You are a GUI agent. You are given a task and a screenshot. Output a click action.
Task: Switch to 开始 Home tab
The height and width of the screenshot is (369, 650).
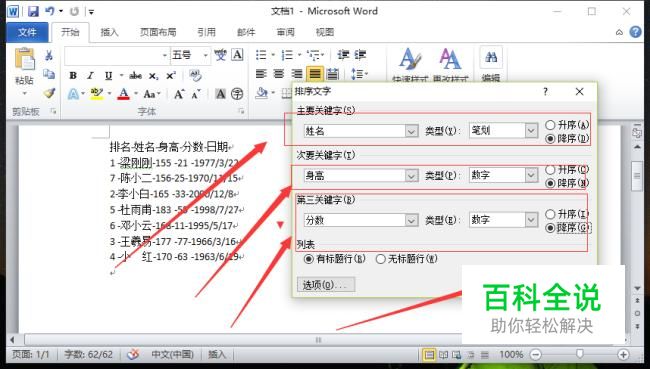tap(70, 32)
